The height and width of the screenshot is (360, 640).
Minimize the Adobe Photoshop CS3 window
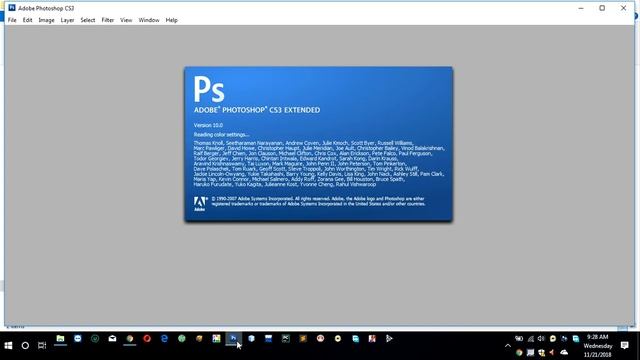[581, 8]
